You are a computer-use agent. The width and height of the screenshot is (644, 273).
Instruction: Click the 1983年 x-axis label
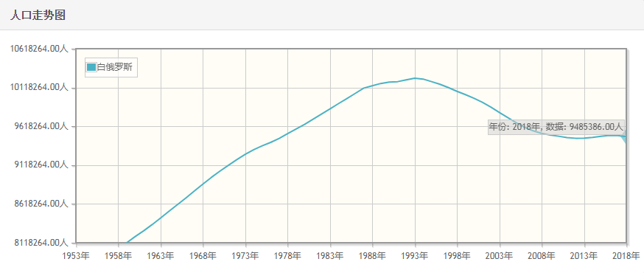pos(330,257)
